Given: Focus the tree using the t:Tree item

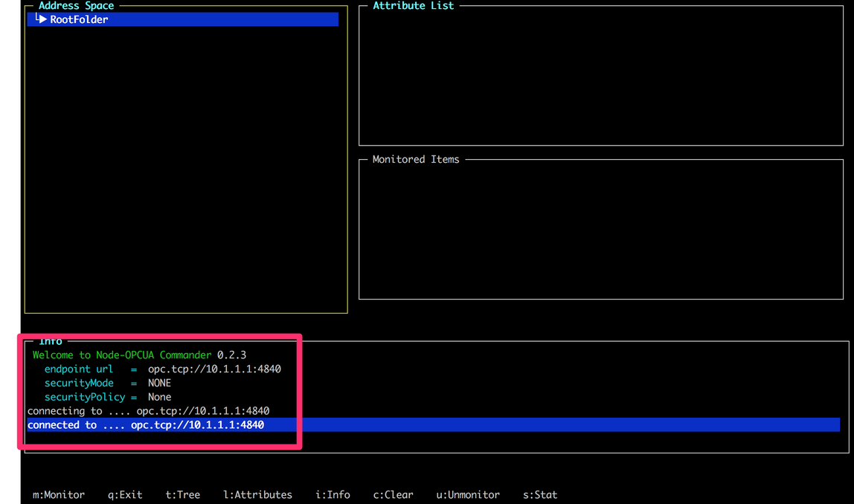Looking at the screenshot, I should coord(183,494).
